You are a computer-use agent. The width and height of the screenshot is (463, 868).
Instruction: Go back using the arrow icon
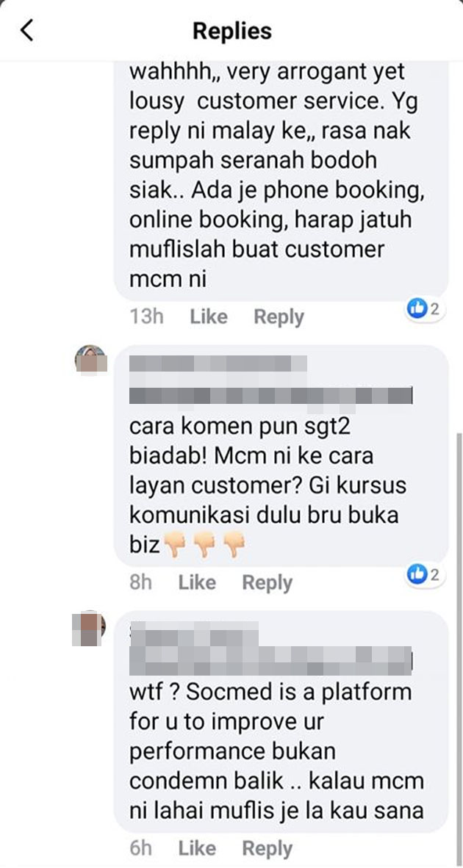coord(26,30)
